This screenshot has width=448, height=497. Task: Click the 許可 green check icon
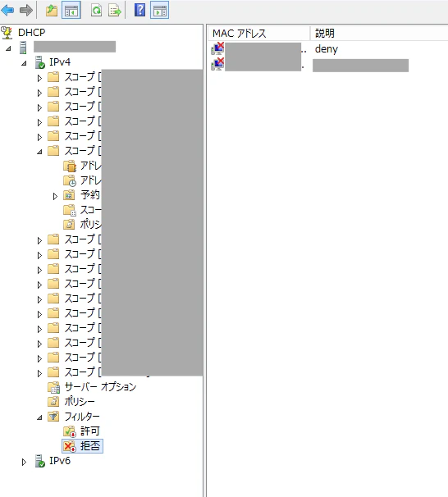(70, 431)
